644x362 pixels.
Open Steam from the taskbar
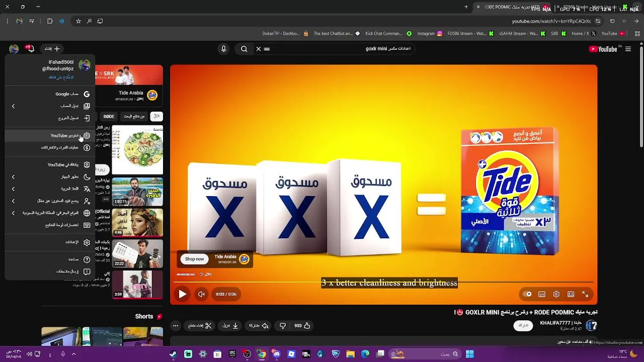[173, 354]
